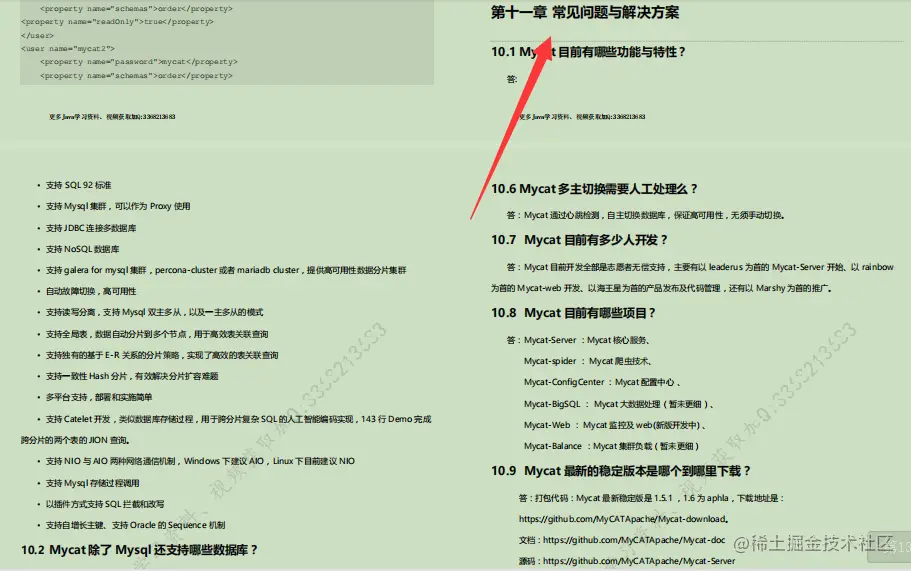The image size is (911, 571).
Task: Click heading 10.6 Mycat 多主切换需要人工处理么
Action: (594, 189)
